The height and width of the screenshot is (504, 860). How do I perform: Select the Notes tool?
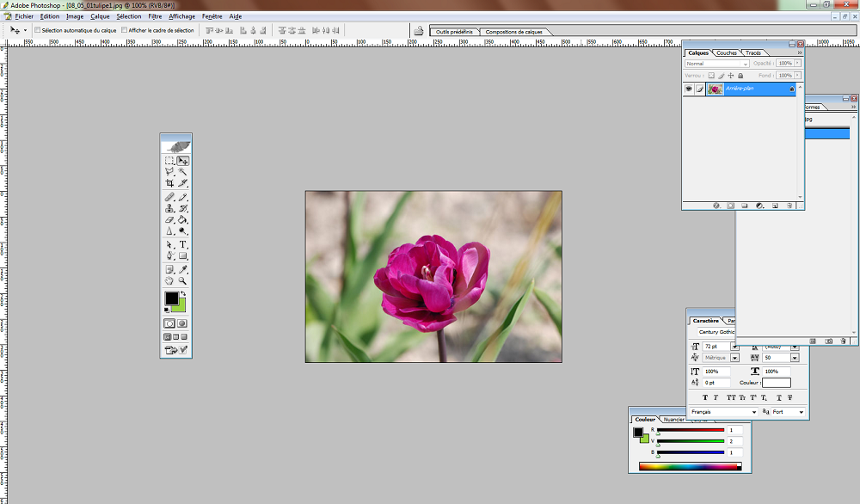[169, 269]
